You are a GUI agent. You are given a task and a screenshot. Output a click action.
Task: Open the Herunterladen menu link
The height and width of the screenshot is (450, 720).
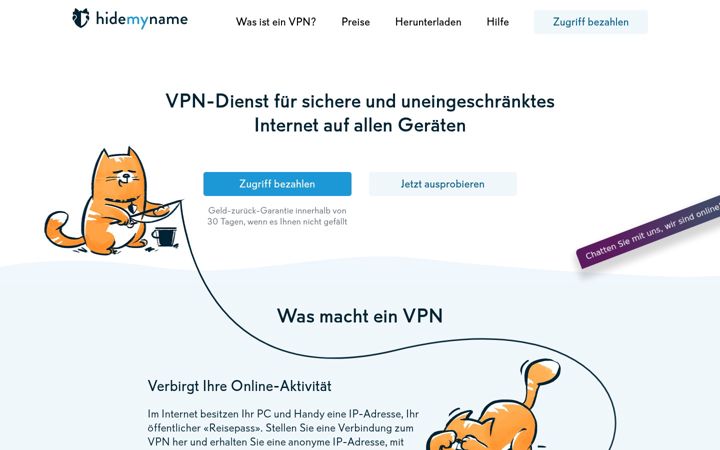pos(428,22)
